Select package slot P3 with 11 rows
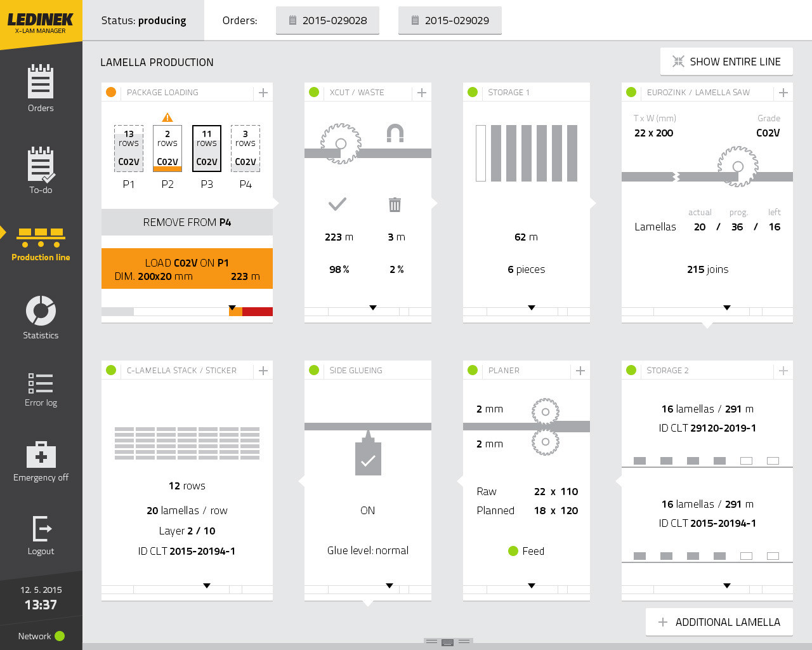Screen dimensions: 812x650 (207, 149)
